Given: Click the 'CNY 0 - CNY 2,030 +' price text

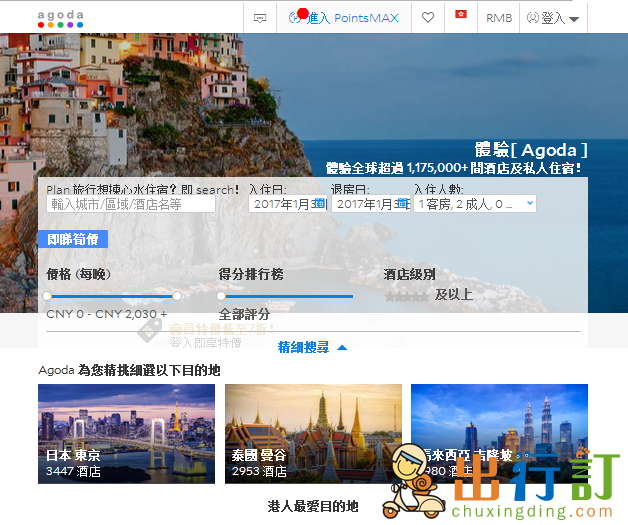Looking at the screenshot, I should (107, 314).
